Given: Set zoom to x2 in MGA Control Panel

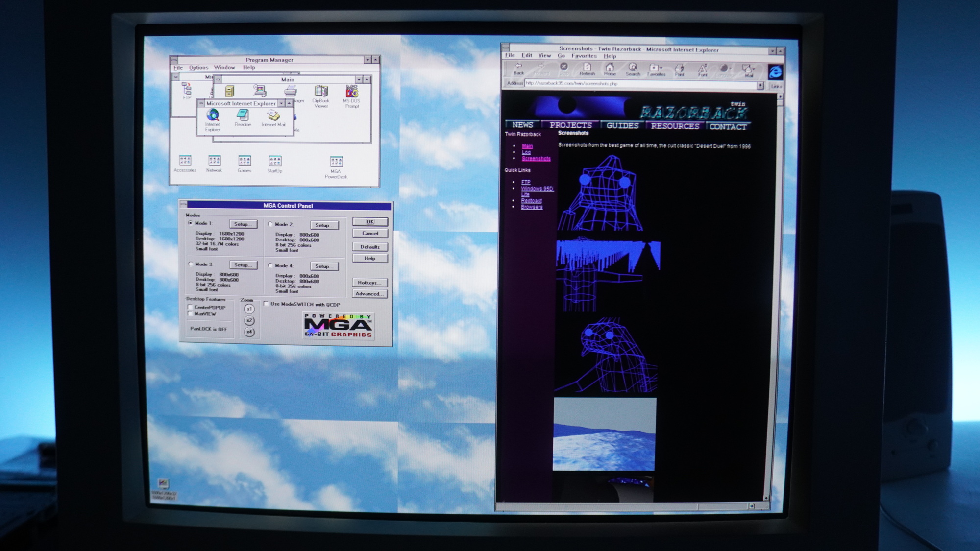Looking at the screenshot, I should pos(249,320).
